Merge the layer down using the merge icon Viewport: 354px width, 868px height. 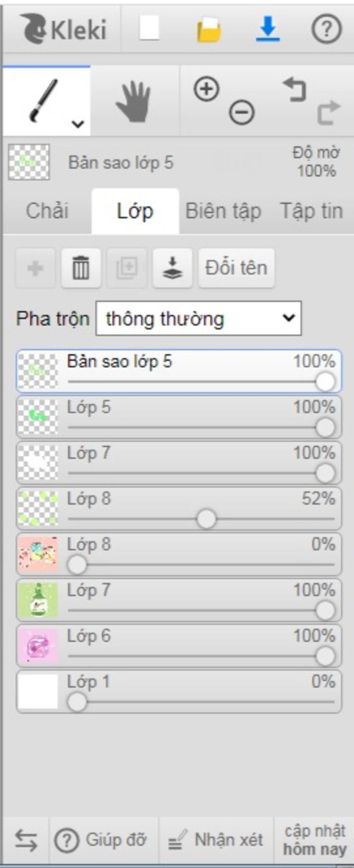pos(173,268)
